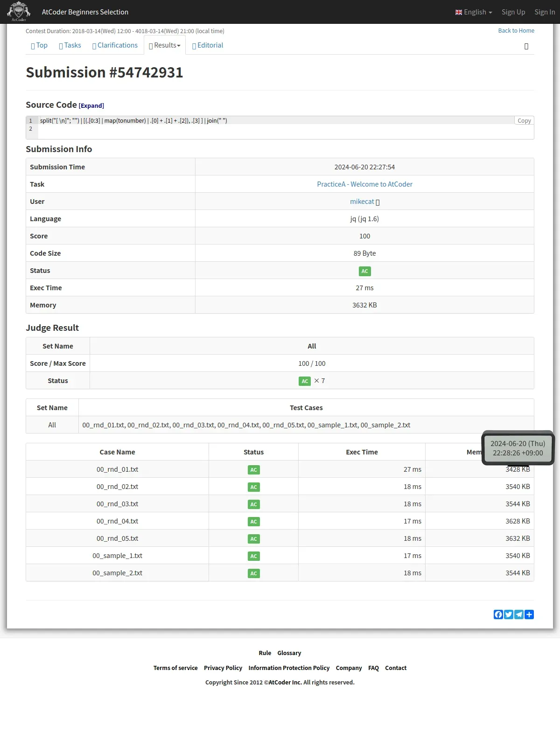Open the Contact footer link
Image resolution: width=560 pixels, height=733 pixels.
(396, 668)
